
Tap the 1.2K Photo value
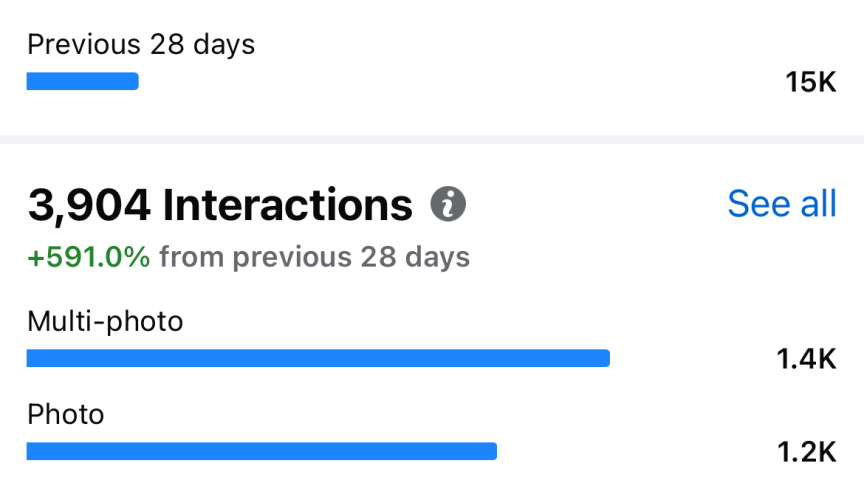click(807, 452)
